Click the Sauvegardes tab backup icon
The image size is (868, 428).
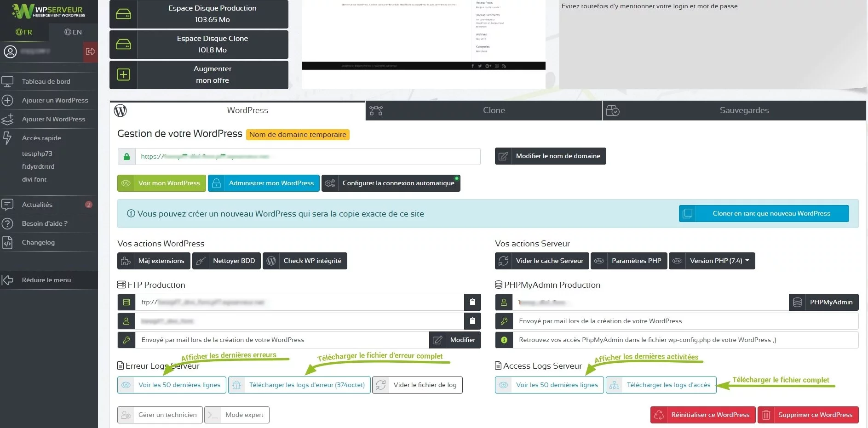[x=613, y=110]
